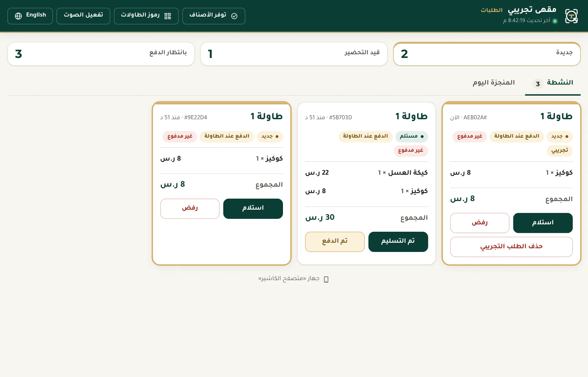This screenshot has width=588, height=377.
Task: Click the globe icon beside English
Action: tap(18, 16)
